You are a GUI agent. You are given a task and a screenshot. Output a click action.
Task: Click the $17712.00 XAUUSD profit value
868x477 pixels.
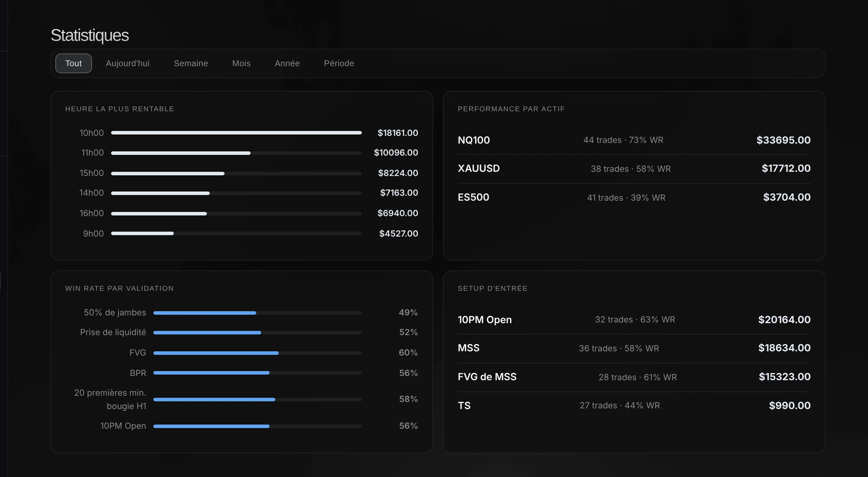786,168
